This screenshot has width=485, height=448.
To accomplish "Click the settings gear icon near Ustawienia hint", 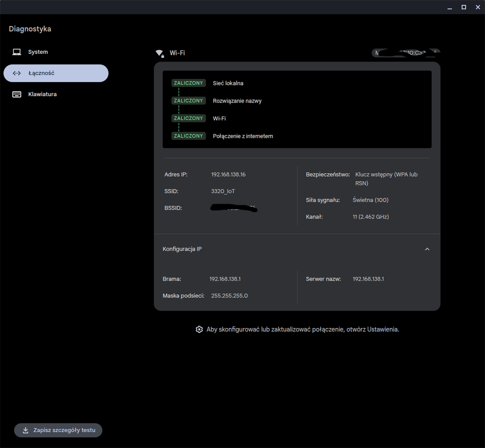I will [x=199, y=329].
